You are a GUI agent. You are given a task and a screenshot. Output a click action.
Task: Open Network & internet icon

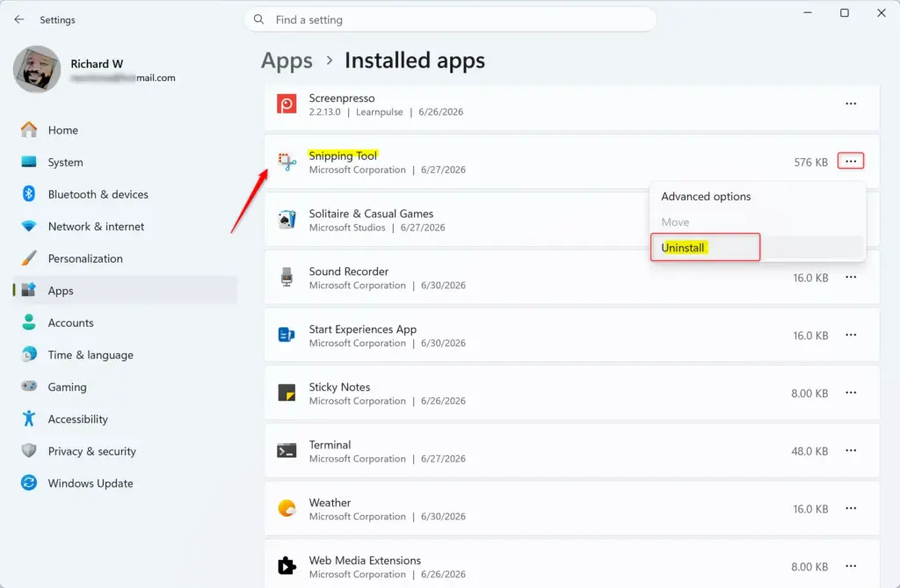click(29, 226)
